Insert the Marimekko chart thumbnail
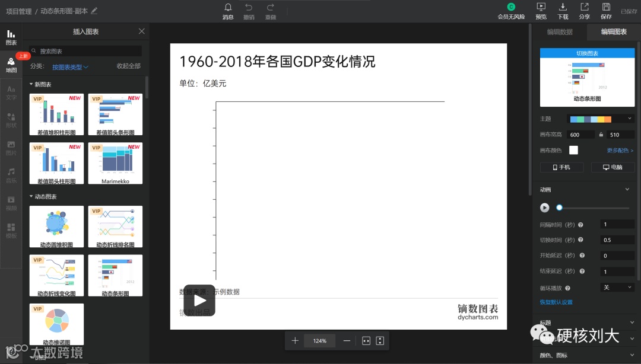The width and height of the screenshot is (641, 364). click(x=115, y=163)
